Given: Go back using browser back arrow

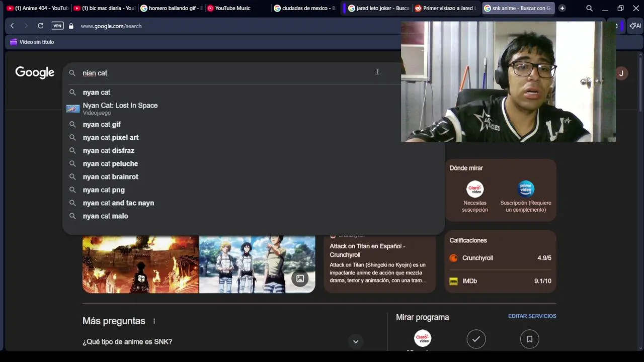Looking at the screenshot, I should (12, 26).
